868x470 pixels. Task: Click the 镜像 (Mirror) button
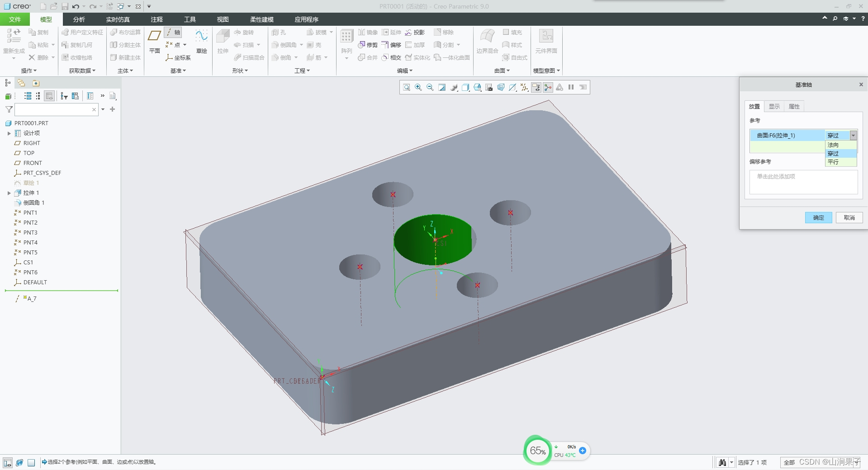pos(368,32)
